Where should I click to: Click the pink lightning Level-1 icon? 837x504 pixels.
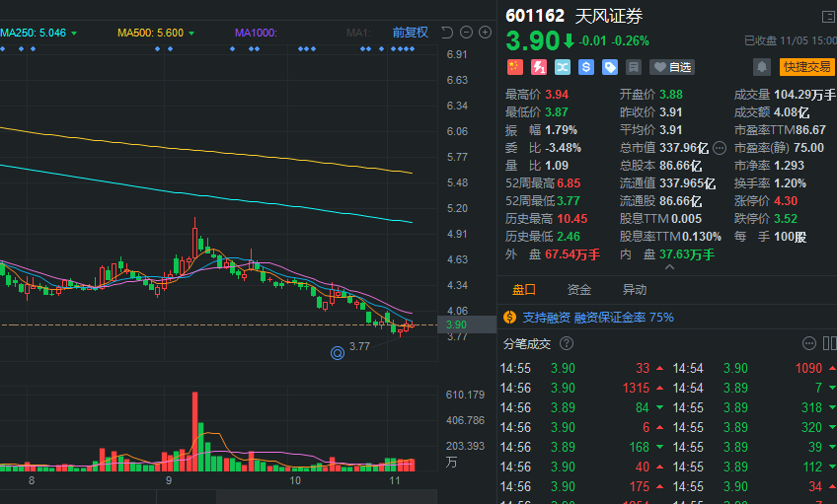(539, 67)
